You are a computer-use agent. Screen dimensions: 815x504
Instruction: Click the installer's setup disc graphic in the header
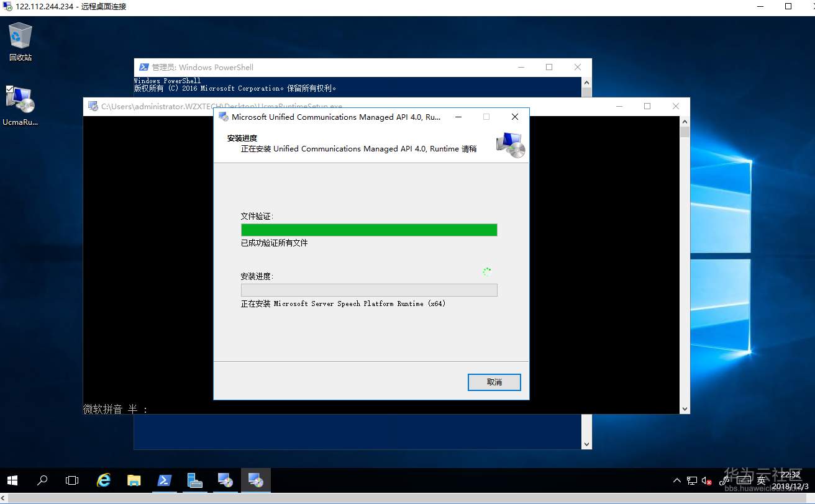coord(511,145)
